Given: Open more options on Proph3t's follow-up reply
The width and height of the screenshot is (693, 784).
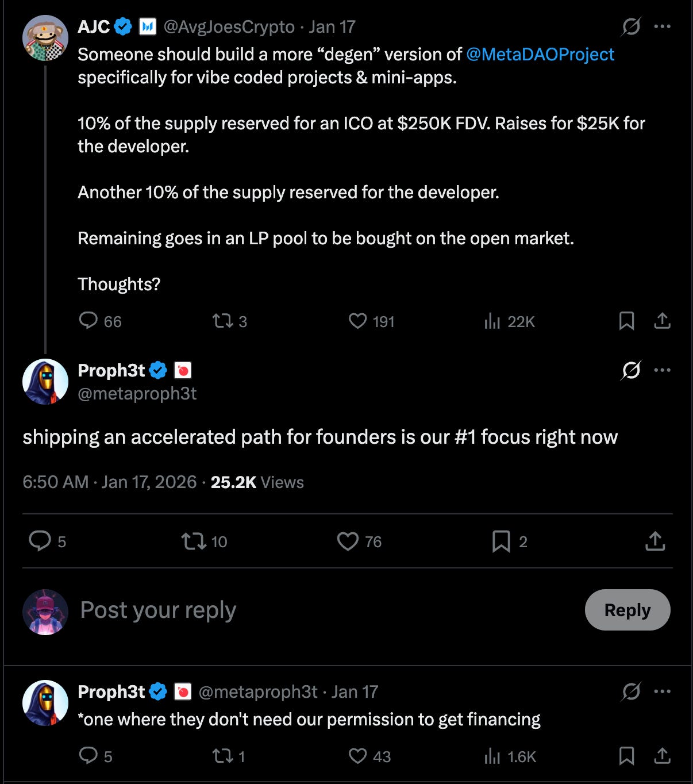Looking at the screenshot, I should tap(663, 691).
